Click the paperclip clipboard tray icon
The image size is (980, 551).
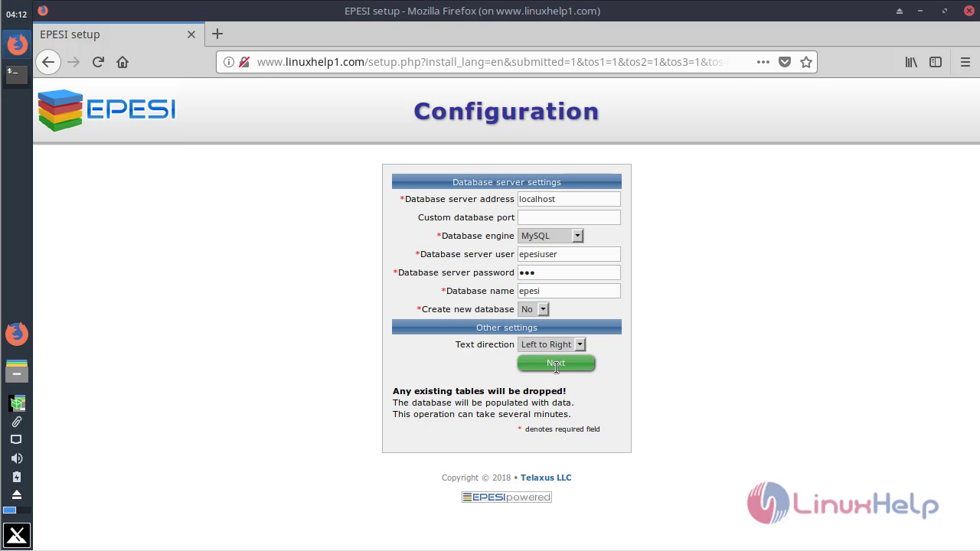(17, 422)
